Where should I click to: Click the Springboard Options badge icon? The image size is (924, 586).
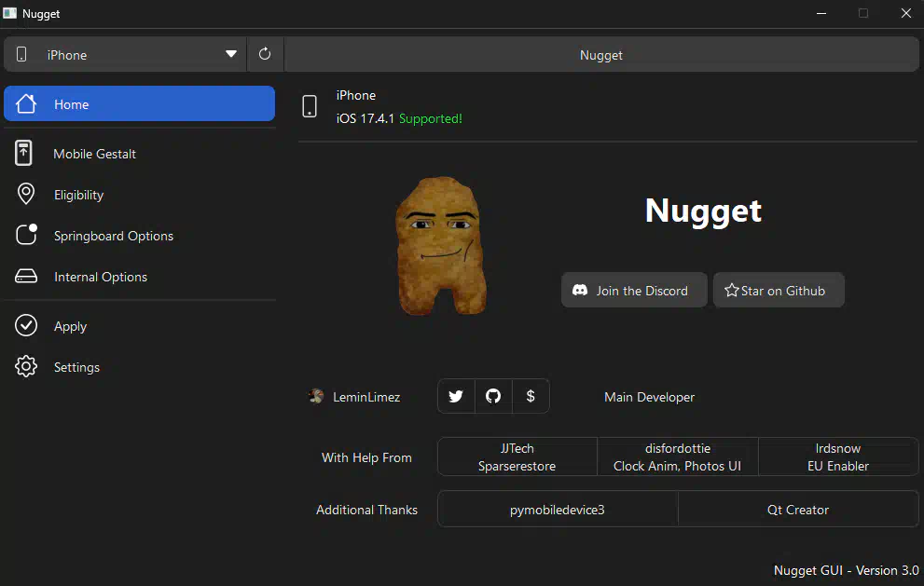pyautogui.click(x=26, y=235)
